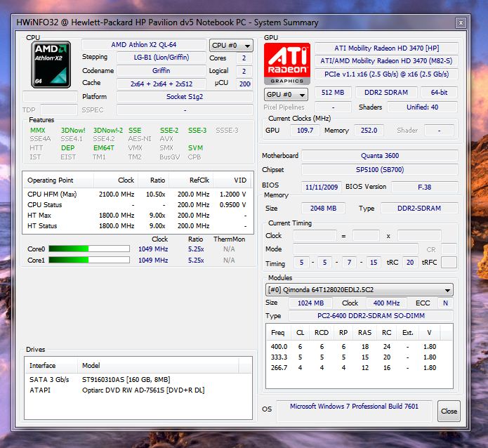The image size is (488, 448).
Task: Click the BIOS date 11/11/2009
Action: pos(322,187)
